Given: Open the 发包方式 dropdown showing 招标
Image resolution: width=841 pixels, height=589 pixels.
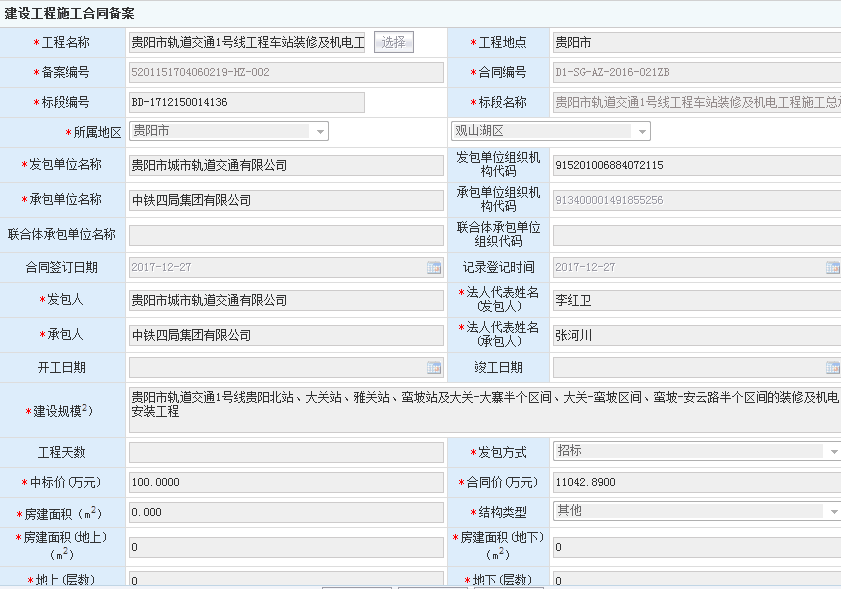Looking at the screenshot, I should [x=832, y=452].
